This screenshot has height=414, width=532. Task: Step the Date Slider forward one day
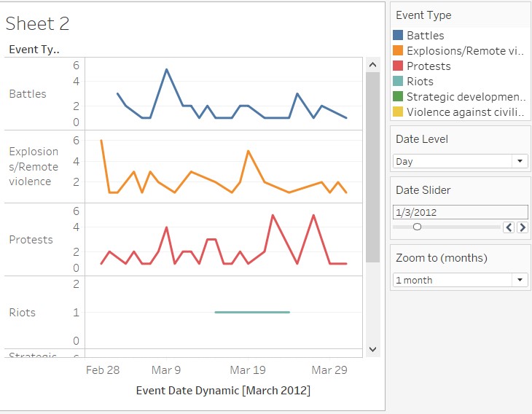[x=522, y=227]
